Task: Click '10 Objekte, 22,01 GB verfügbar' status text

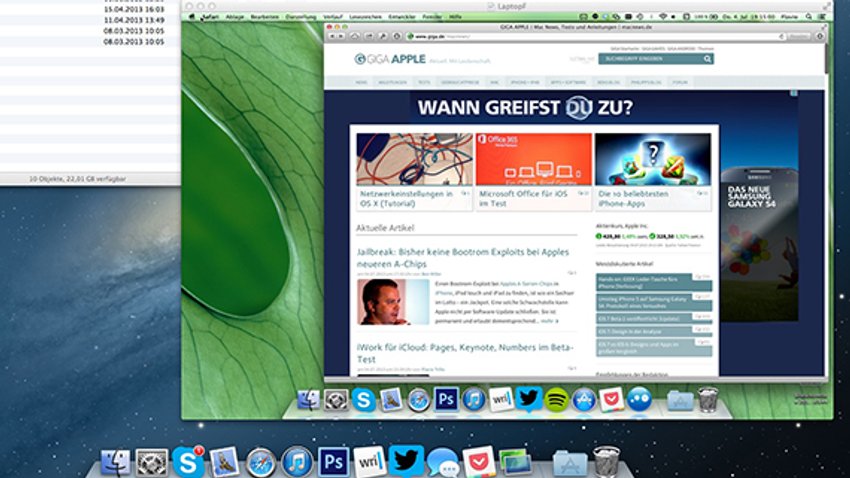Action: click(x=78, y=178)
